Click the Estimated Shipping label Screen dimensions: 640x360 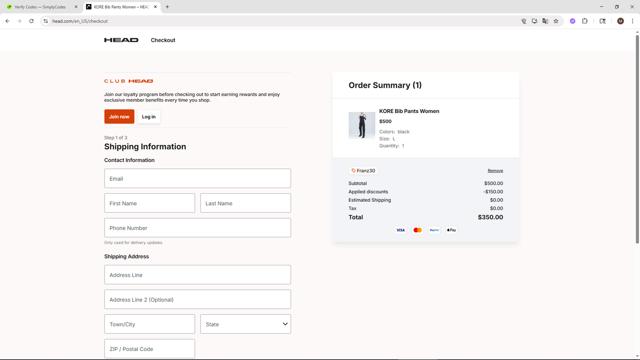(369, 200)
